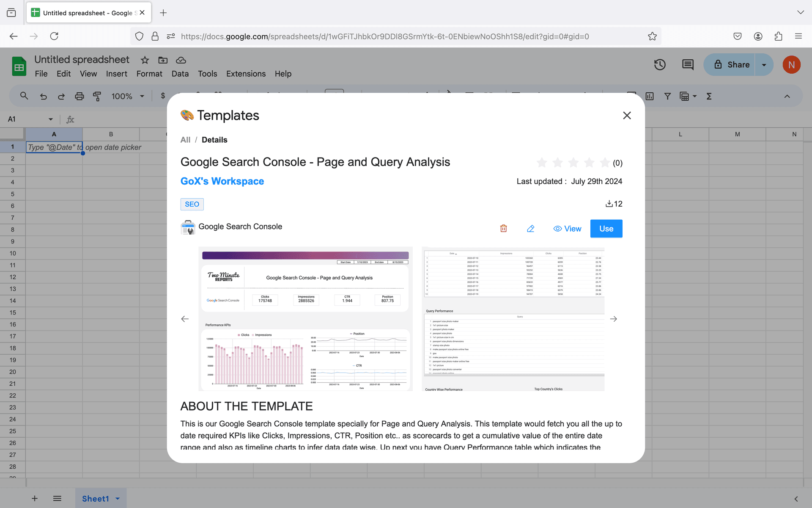This screenshot has width=812, height=508.
Task: Close the Templates dialog
Action: click(627, 116)
